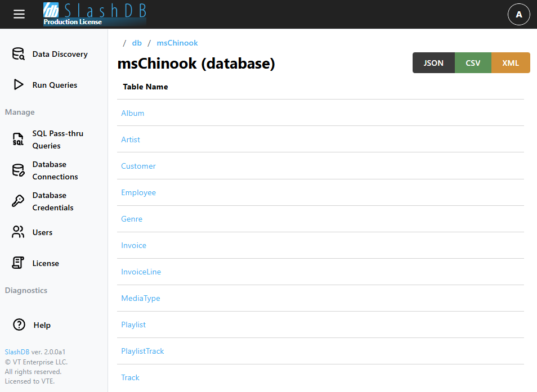Click the Database Credentials key icon
The image size is (537, 392).
(19, 201)
